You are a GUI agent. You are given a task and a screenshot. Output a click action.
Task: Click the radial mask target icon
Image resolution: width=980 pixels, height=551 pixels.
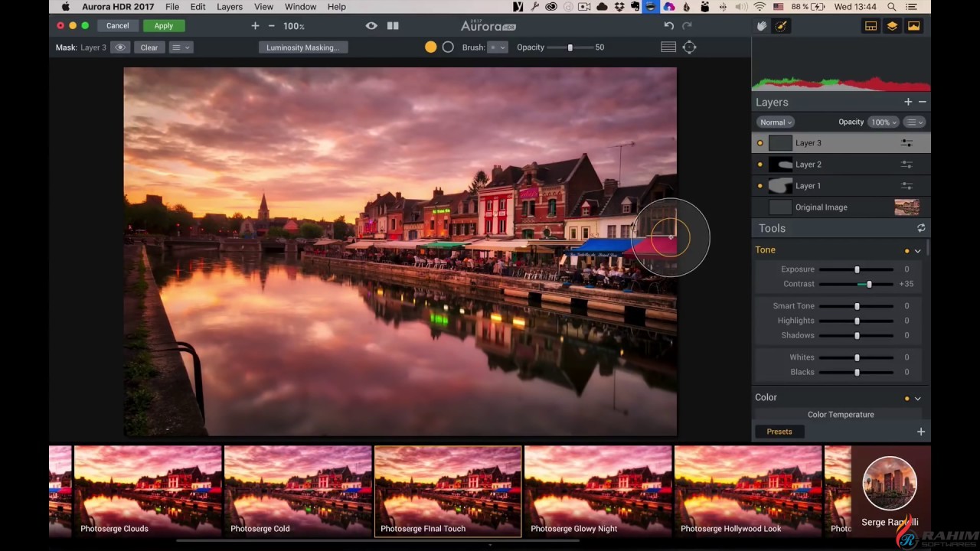click(x=689, y=47)
